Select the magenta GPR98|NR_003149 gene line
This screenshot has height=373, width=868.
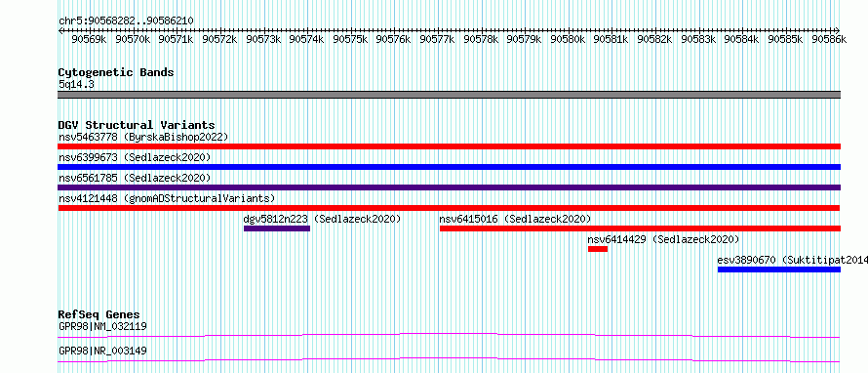point(450,359)
